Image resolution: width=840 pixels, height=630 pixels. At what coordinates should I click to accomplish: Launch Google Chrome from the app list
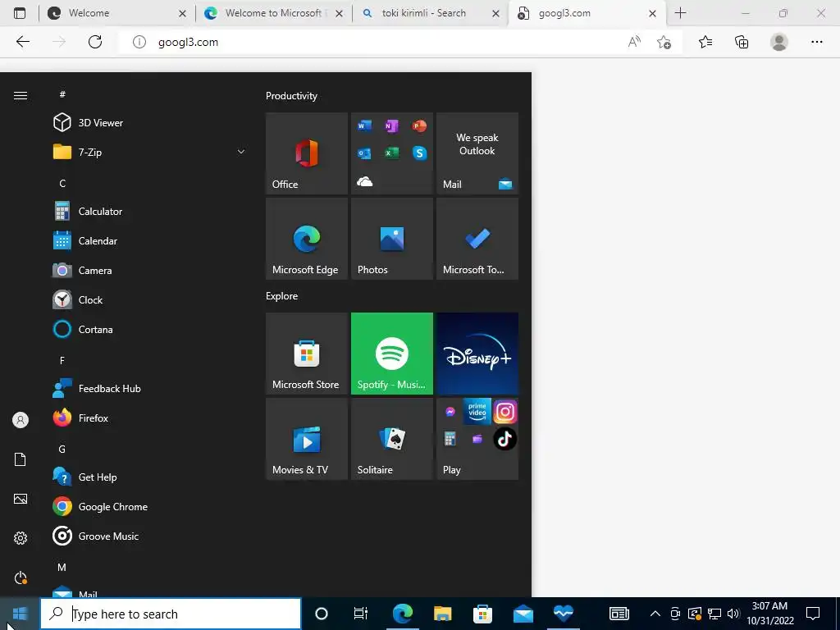(x=150, y=506)
